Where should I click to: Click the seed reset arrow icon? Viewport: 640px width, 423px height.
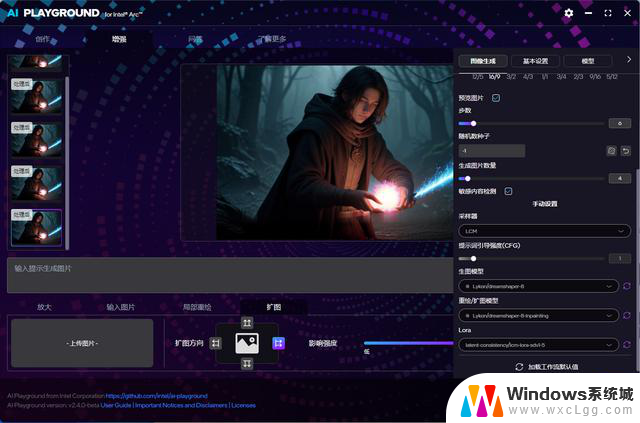[x=626, y=151]
